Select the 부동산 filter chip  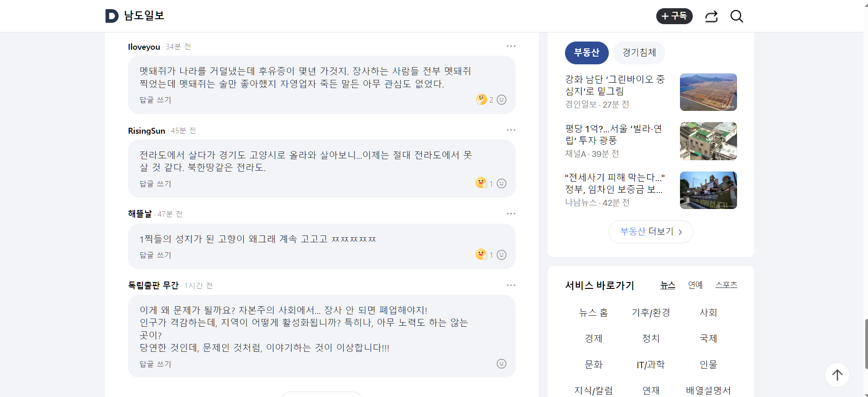point(587,52)
